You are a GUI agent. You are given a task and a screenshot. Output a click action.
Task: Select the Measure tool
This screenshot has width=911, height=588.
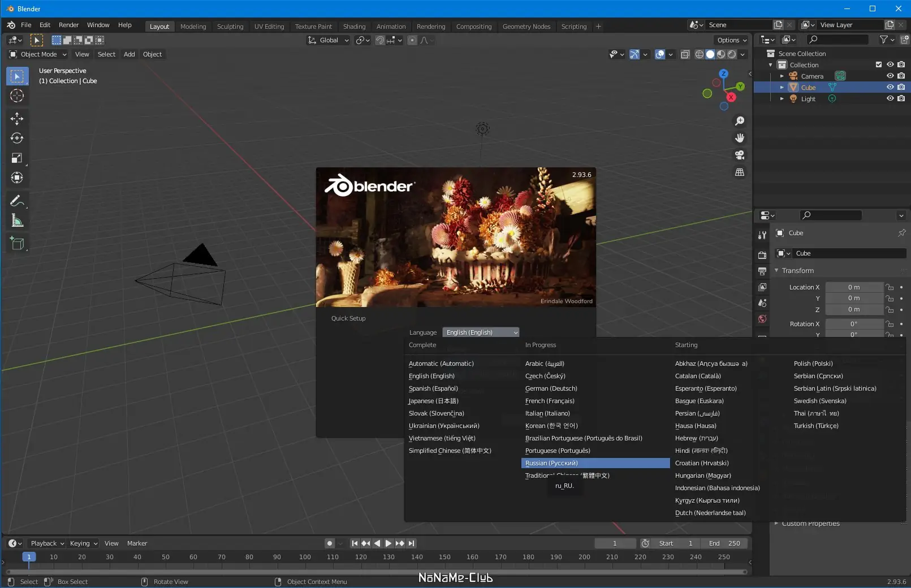[x=17, y=221]
